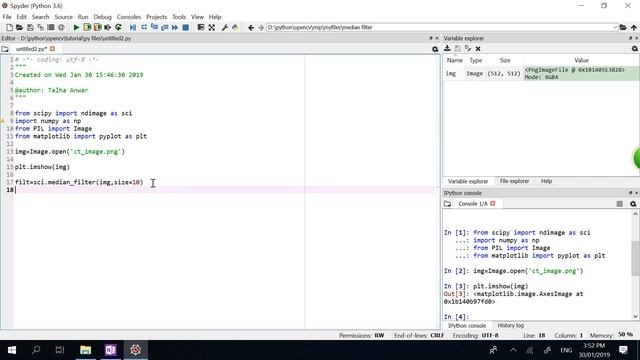640x360 pixels.
Task: Open the PYTHONPATH manager icon
Action: point(235,27)
